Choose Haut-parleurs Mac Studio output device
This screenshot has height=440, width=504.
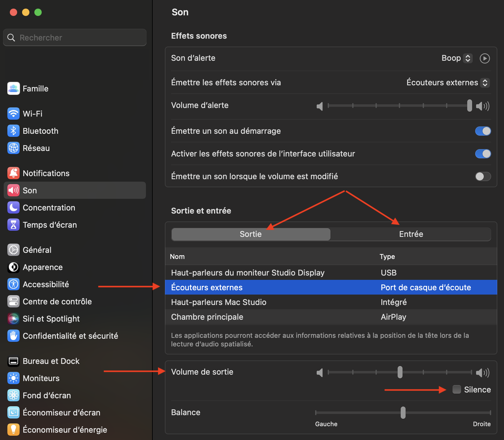(x=219, y=302)
